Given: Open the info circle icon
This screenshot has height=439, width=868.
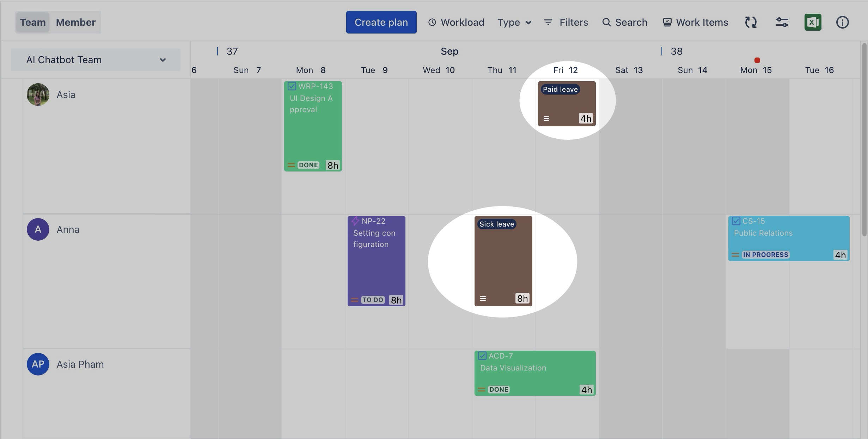Looking at the screenshot, I should point(842,22).
